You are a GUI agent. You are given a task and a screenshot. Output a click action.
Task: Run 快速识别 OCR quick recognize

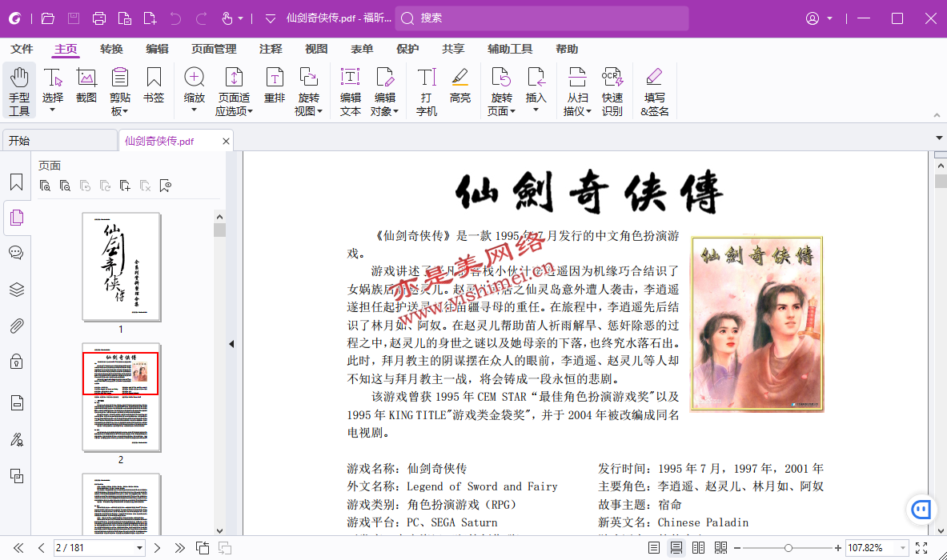[x=612, y=90]
